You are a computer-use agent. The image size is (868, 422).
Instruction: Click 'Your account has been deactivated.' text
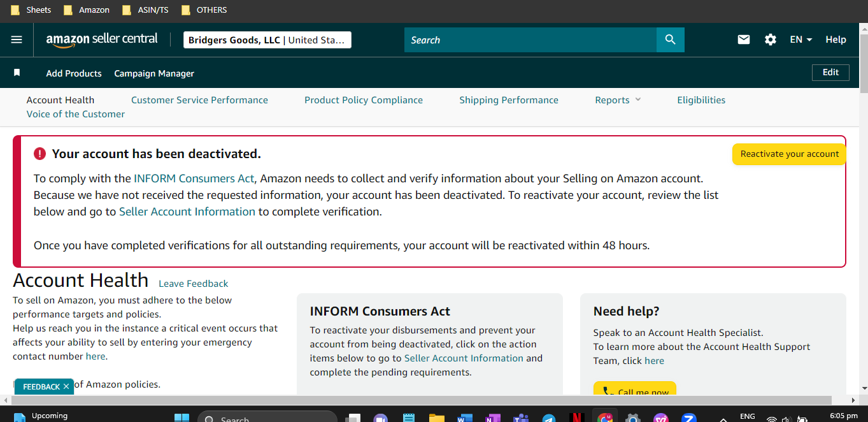point(156,154)
